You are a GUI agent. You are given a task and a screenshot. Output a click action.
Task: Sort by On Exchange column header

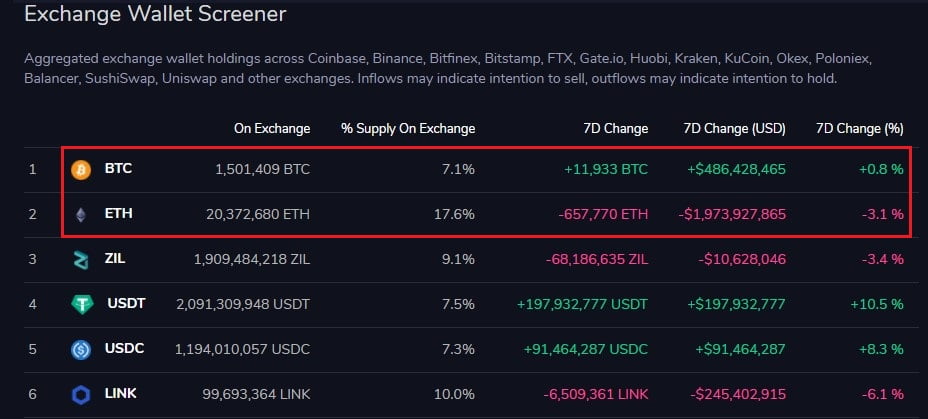(272, 128)
